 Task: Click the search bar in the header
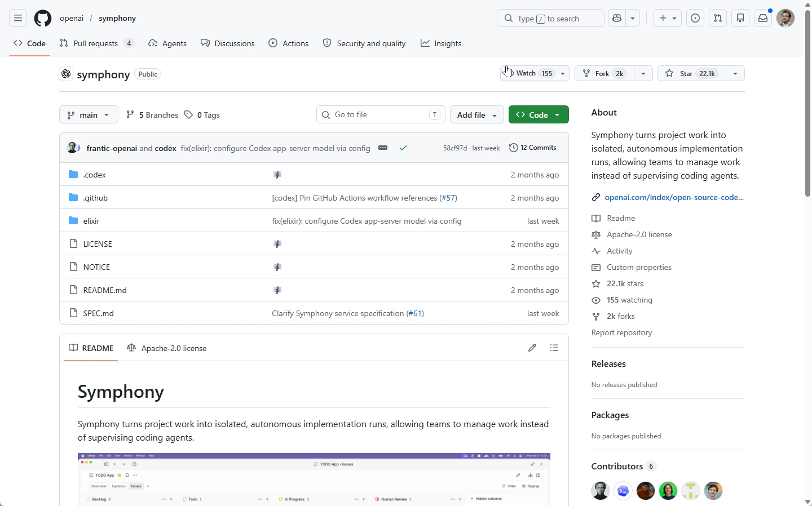coord(550,18)
